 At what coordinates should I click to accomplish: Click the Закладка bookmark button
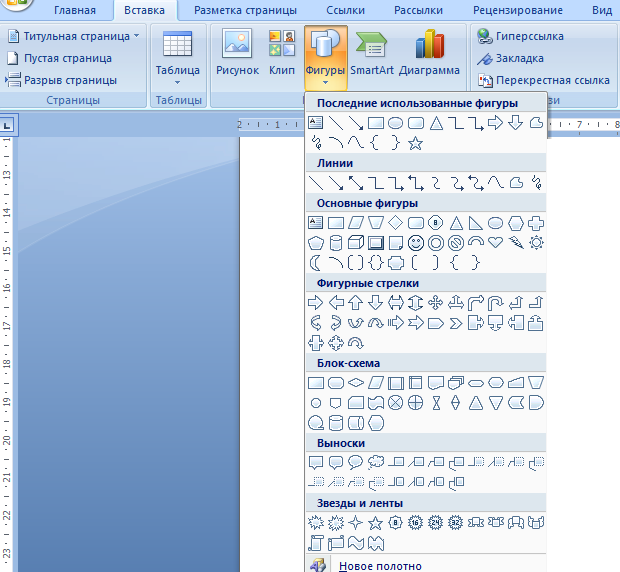pyautogui.click(x=510, y=58)
